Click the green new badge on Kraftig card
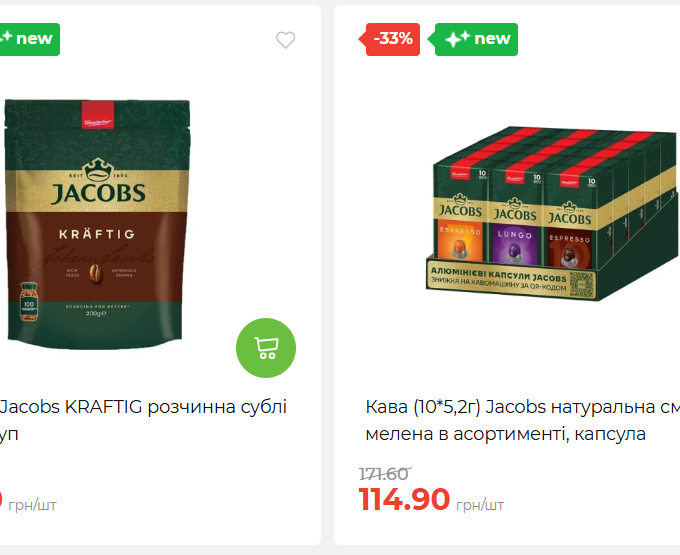The height and width of the screenshot is (555, 680). click(28, 39)
